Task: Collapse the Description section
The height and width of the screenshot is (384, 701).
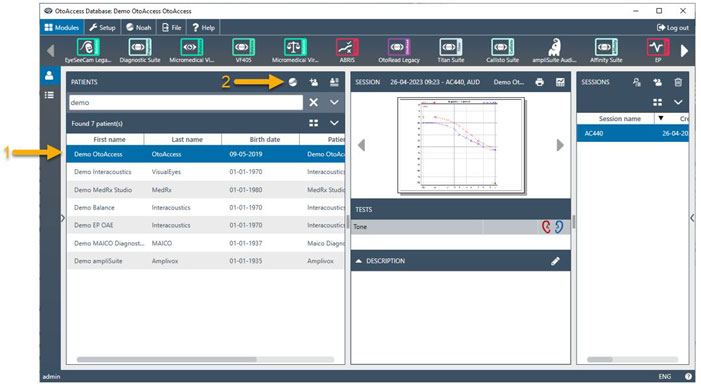Action: (359, 261)
